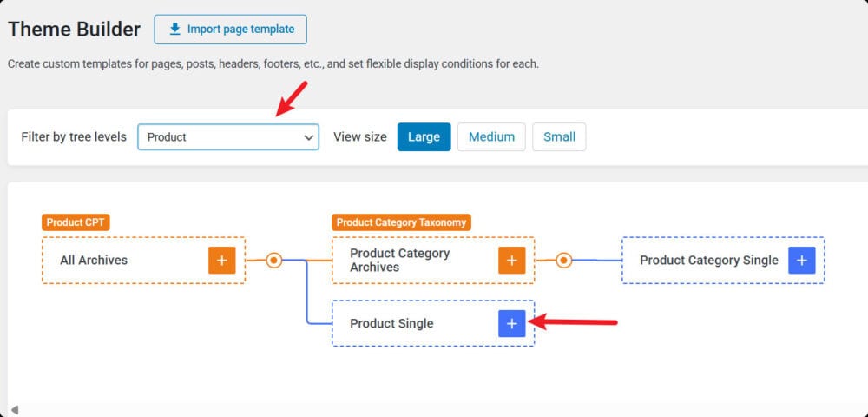Image resolution: width=868 pixels, height=417 pixels.
Task: Click the left scroll arrow at bottom
Action: pyautogui.click(x=15, y=410)
